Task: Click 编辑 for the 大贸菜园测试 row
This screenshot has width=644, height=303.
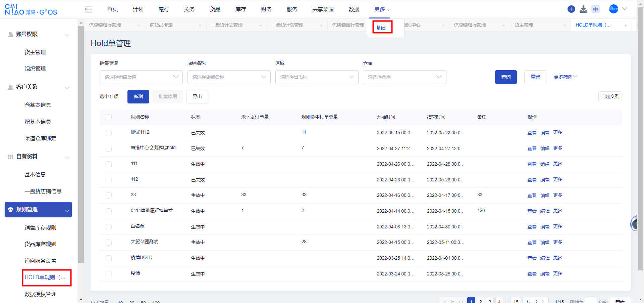Action: tap(545, 243)
